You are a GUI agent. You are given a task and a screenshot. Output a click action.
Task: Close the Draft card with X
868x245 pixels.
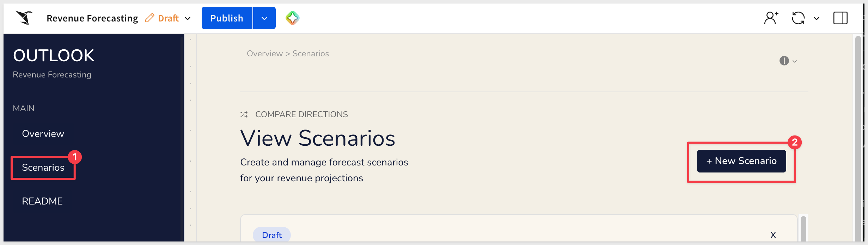click(x=773, y=235)
